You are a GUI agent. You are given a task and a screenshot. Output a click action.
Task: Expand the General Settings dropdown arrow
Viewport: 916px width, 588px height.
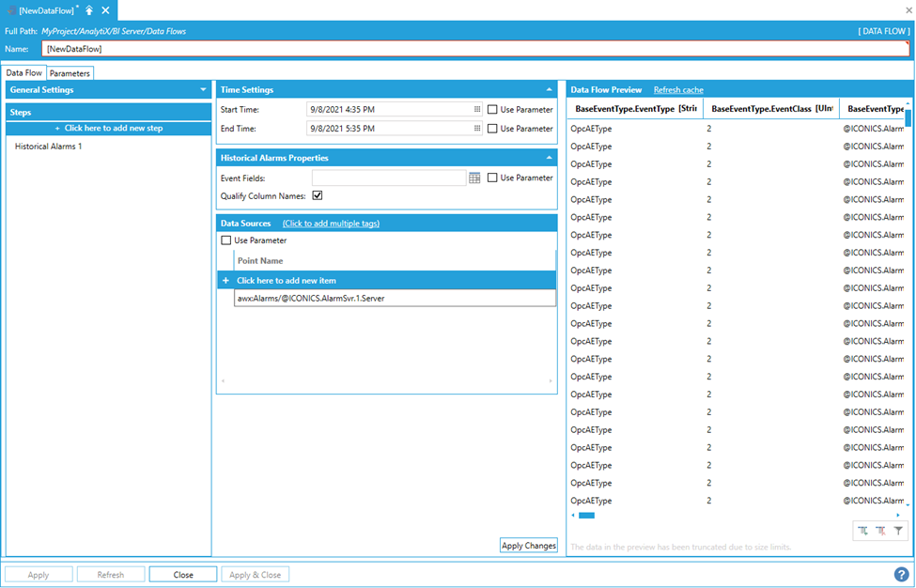point(203,90)
